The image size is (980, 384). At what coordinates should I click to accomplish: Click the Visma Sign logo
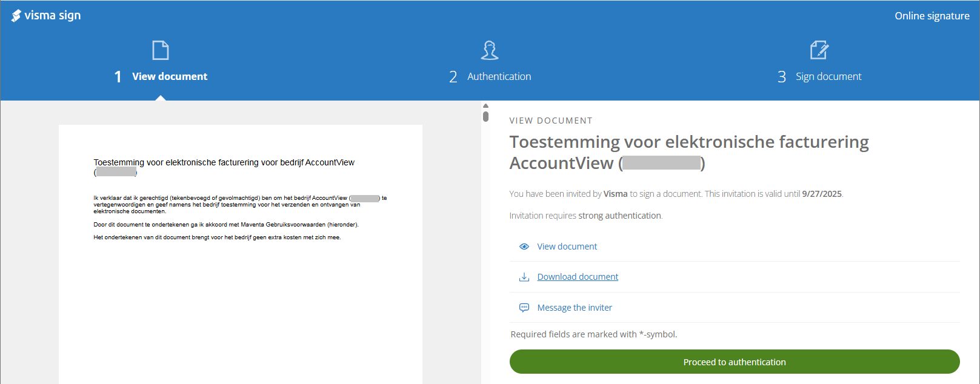46,16
